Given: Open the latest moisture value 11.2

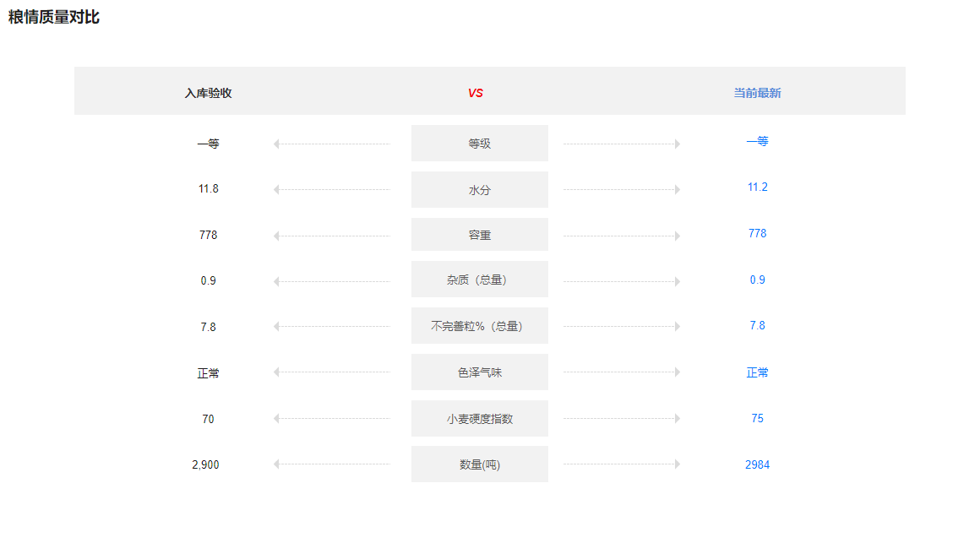Looking at the screenshot, I should [757, 187].
